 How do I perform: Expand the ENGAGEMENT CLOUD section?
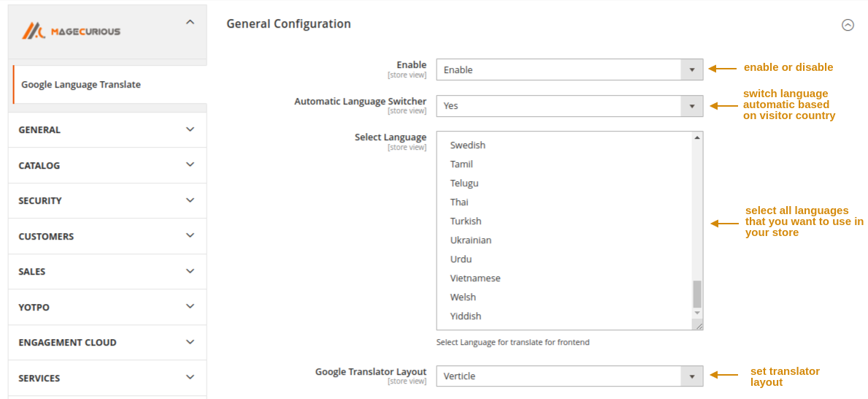pos(107,343)
